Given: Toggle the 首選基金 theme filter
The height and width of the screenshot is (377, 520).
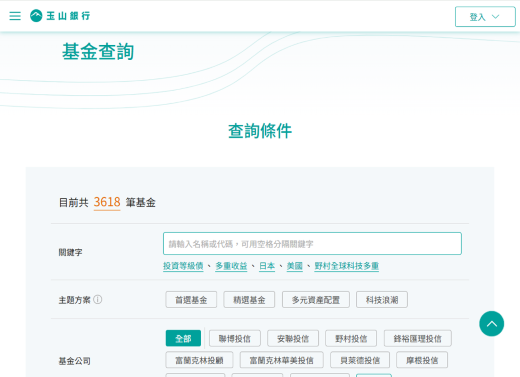Looking at the screenshot, I should [191, 300].
